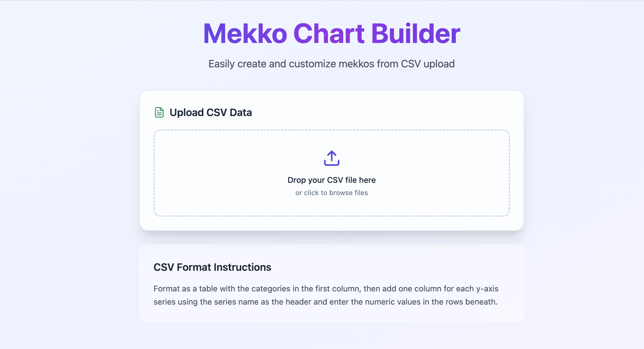Click the Mekko Chart Builder title
Image resolution: width=644 pixels, height=349 pixels.
[x=331, y=34]
